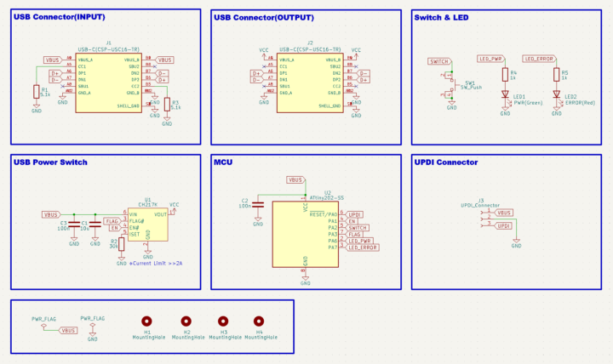Click the VBUS label above the MCU
Image resolution: width=613 pixels, height=364 pixels.
click(x=295, y=180)
